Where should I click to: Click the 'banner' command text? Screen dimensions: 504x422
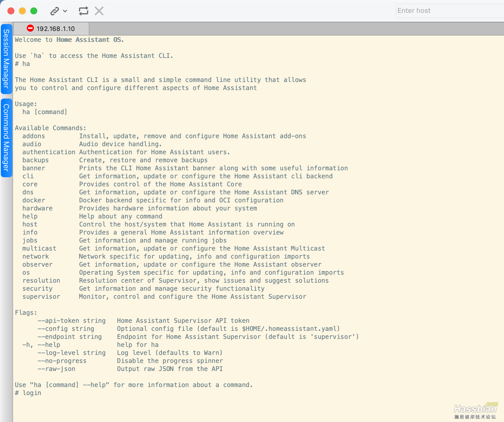tap(34, 168)
